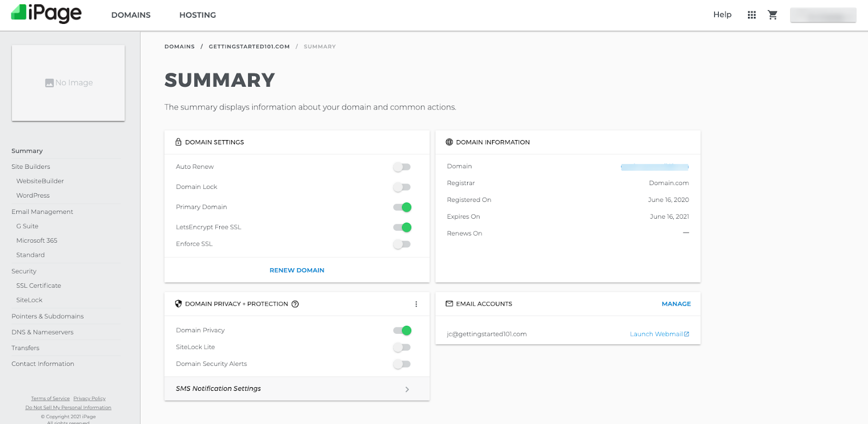868x424 pixels.
Task: Open SSL Certificate in the sidebar
Action: (x=39, y=286)
